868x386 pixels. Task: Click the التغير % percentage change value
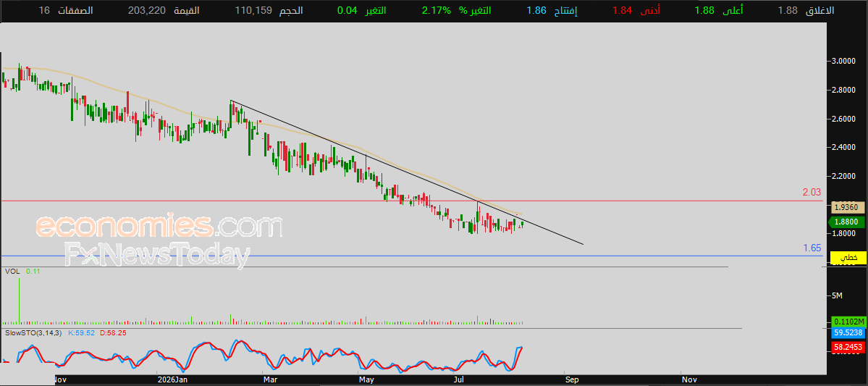[x=437, y=11]
